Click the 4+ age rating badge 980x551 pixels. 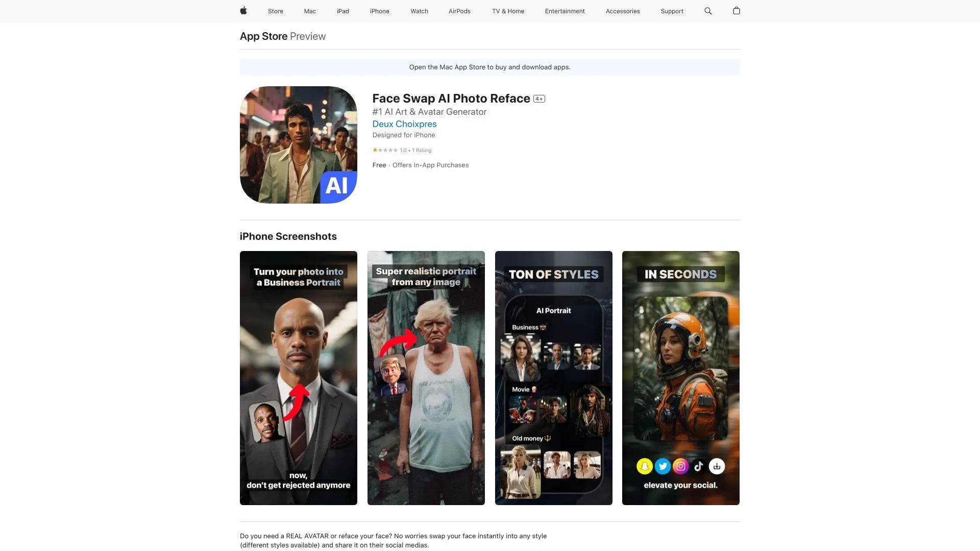click(x=539, y=99)
